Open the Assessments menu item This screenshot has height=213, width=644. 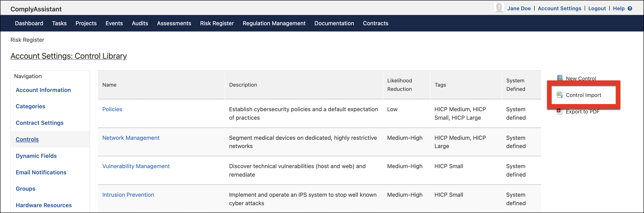(174, 23)
